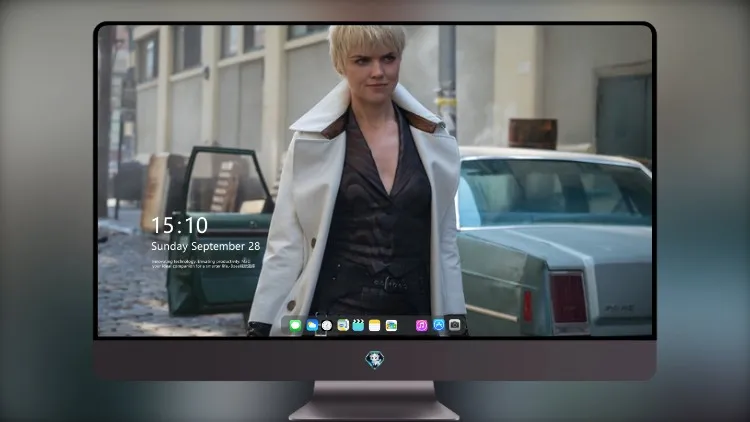Open the green Messages dock icon
The image size is (750, 422).
(x=295, y=326)
